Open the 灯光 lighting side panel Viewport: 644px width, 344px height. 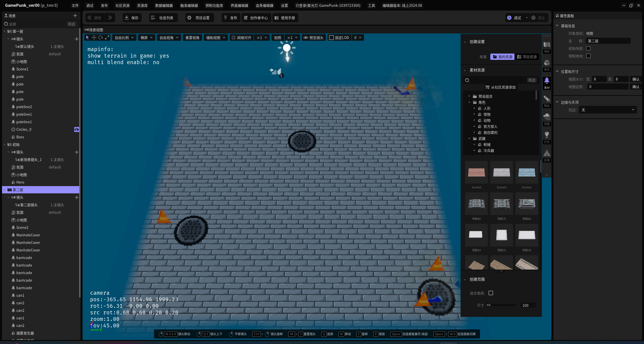[547, 137]
